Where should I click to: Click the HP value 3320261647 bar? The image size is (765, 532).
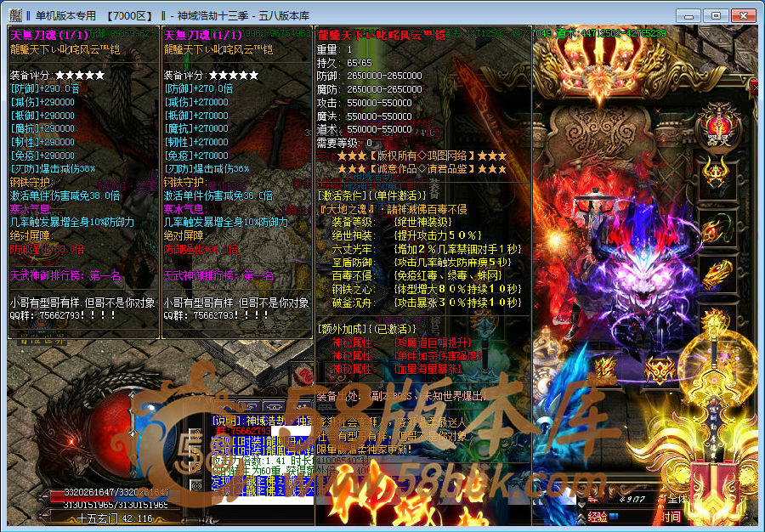[x=116, y=492]
